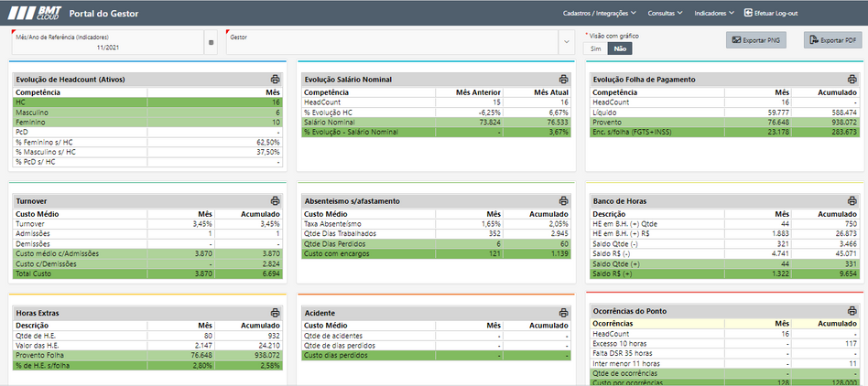The width and height of the screenshot is (868, 386).
Task: Click the Excesso 10 horas row
Action: 724,343
